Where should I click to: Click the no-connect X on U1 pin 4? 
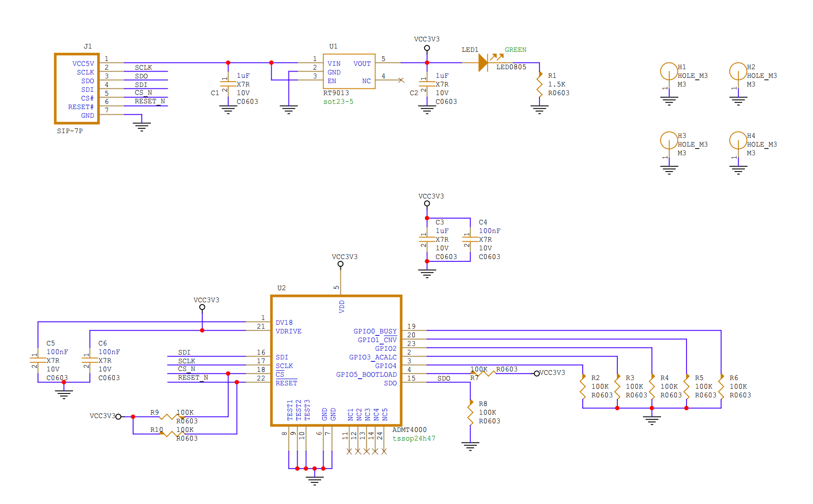point(401,80)
